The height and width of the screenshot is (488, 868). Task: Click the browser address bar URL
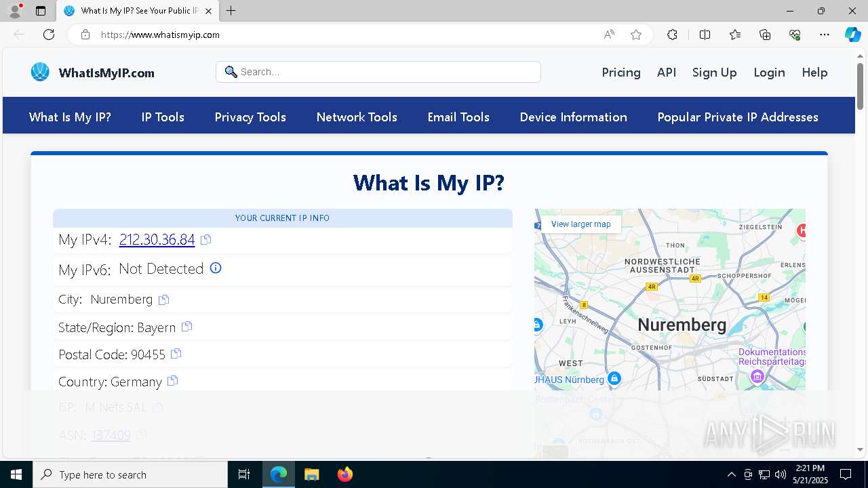pos(160,35)
